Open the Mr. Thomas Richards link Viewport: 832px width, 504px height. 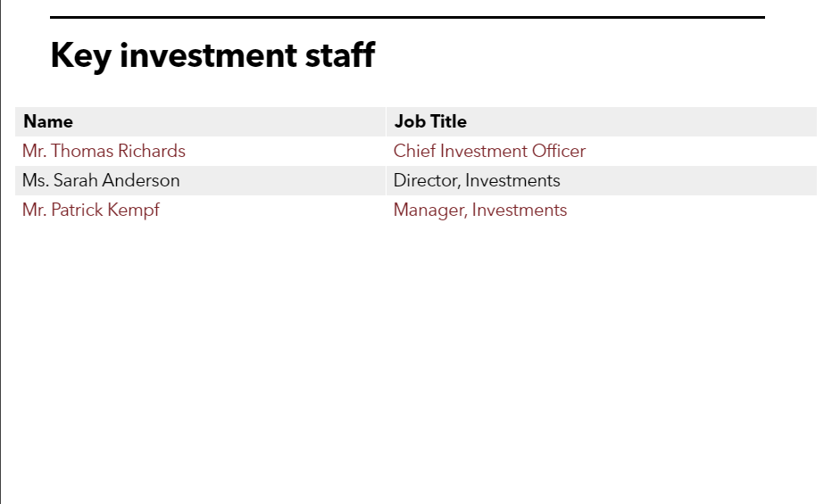tap(104, 151)
